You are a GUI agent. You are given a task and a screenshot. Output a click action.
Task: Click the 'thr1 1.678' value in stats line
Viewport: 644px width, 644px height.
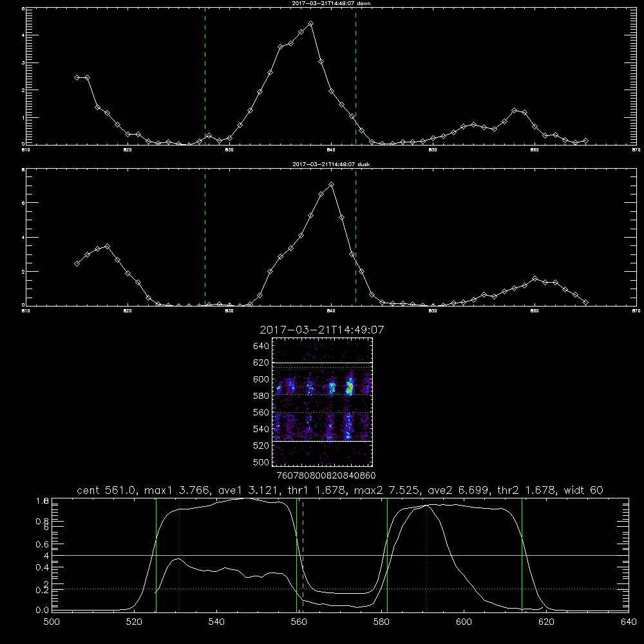tap(316, 490)
